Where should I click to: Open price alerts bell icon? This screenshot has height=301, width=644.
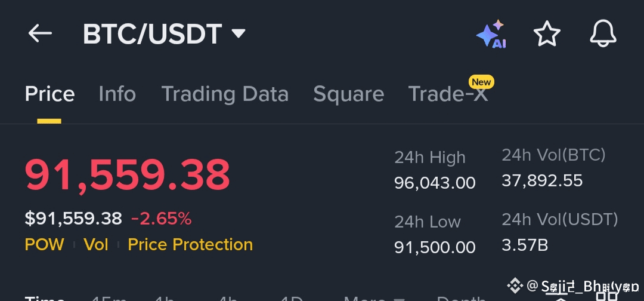tap(603, 33)
